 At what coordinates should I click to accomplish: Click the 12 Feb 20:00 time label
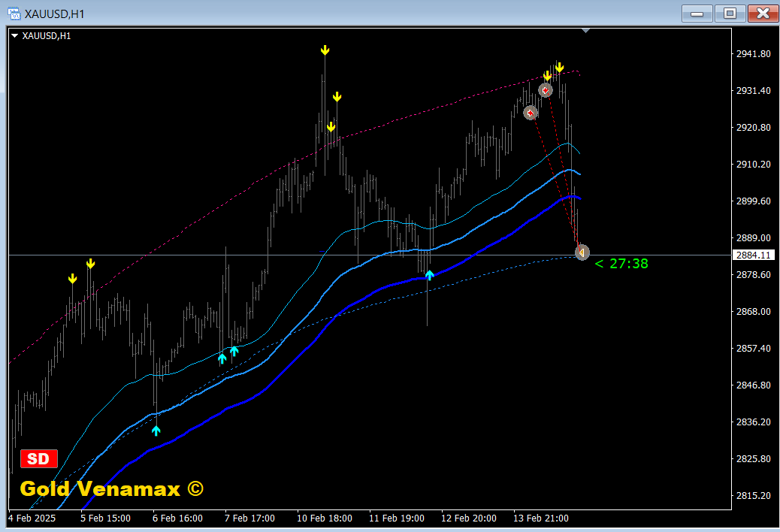point(469,518)
